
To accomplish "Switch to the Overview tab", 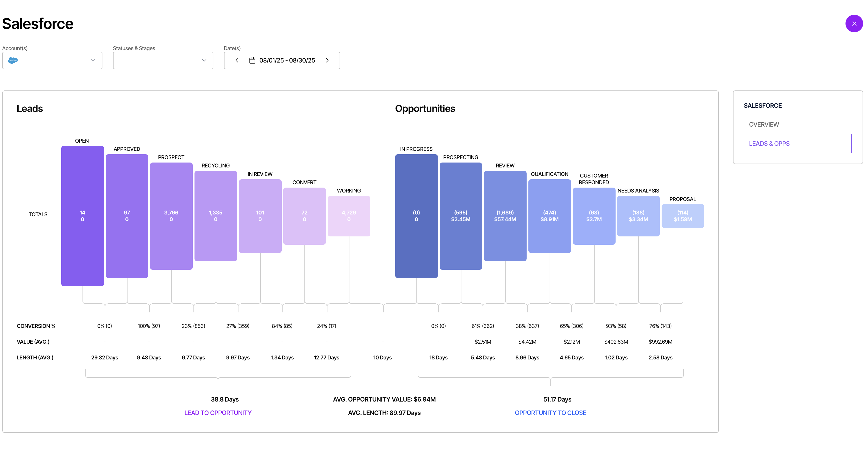I will (x=764, y=125).
